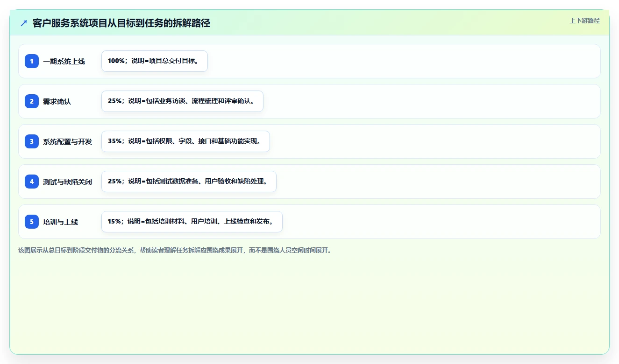Click the 上下游路径 label
This screenshot has height=364, width=619.
coord(584,21)
